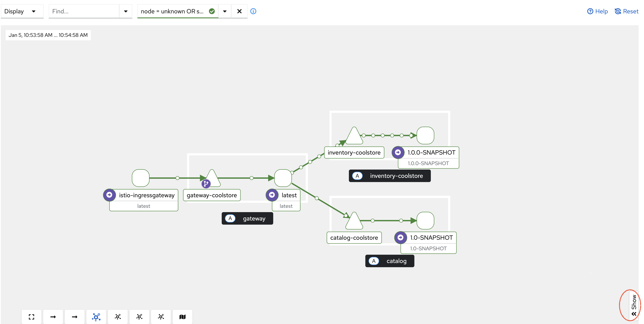Viewport: 644px width, 324px height.
Task: Click the 1.0.0-SNAPSHOT workload node square
Action: [425, 135]
